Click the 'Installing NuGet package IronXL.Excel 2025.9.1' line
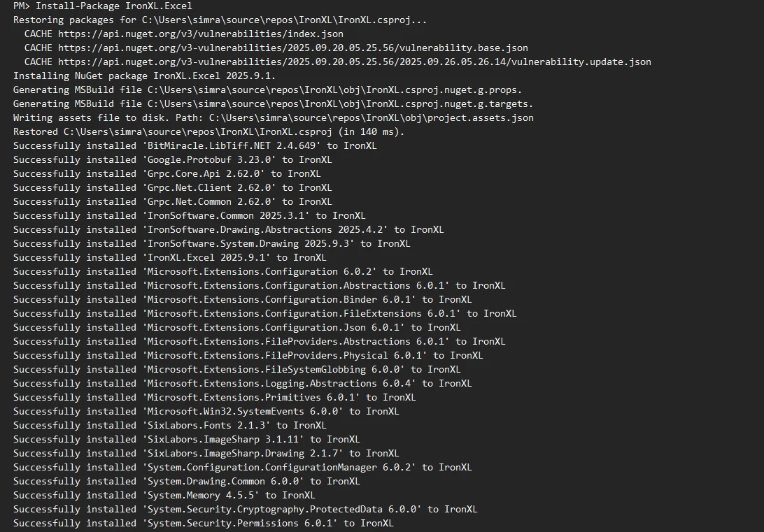 [144, 76]
